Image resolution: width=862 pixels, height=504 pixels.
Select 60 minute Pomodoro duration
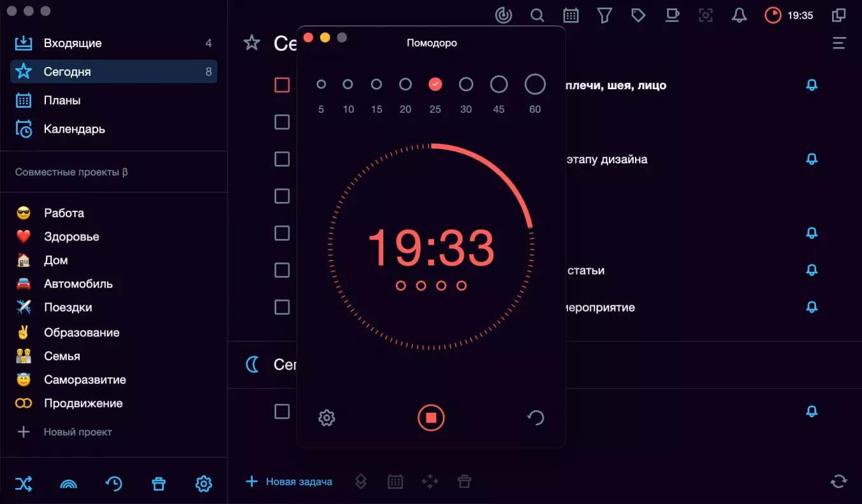tap(535, 84)
